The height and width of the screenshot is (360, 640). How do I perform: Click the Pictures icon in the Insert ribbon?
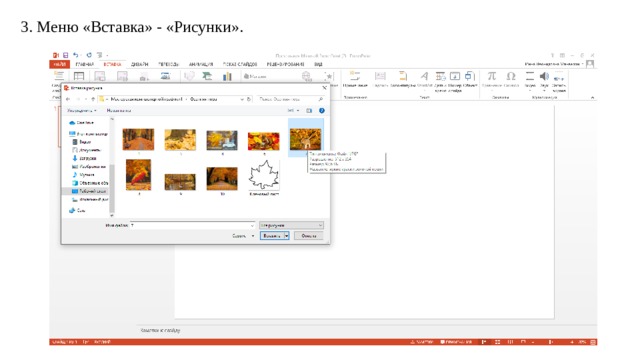100,76
